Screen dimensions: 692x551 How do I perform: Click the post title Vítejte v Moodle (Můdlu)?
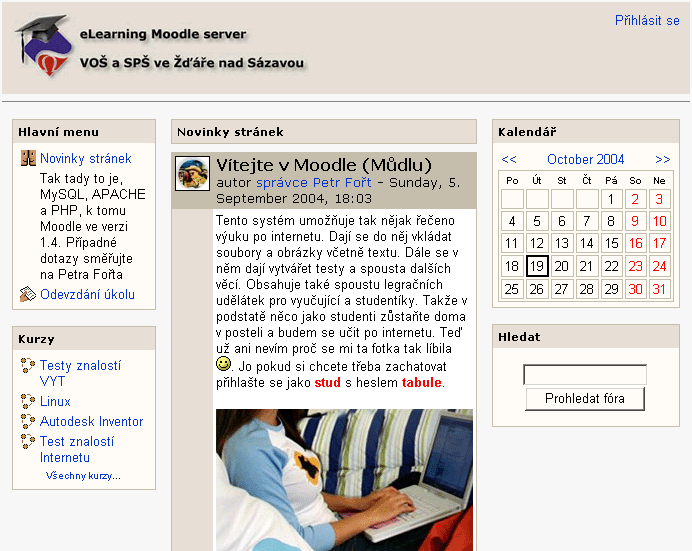[x=323, y=165]
